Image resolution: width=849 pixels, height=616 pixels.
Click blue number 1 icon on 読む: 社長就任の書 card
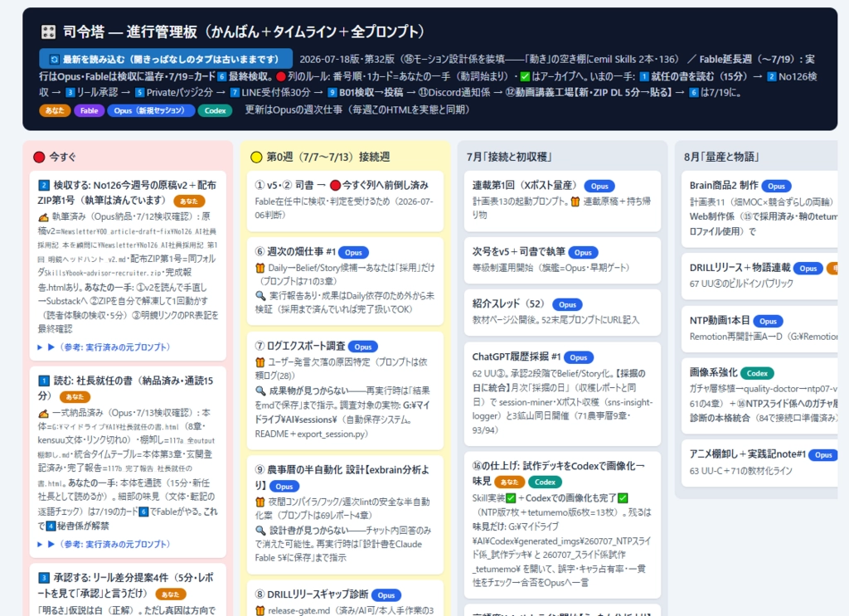tap(44, 381)
